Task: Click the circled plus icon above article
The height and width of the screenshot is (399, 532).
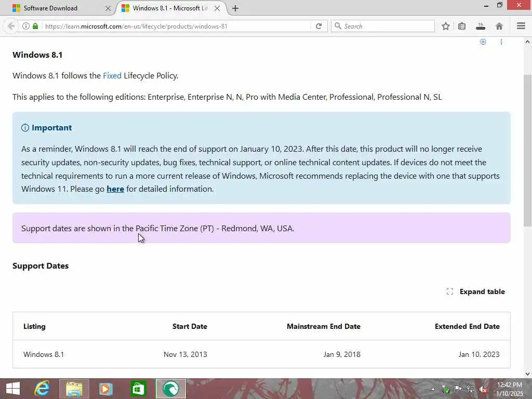Action: pyautogui.click(x=483, y=42)
